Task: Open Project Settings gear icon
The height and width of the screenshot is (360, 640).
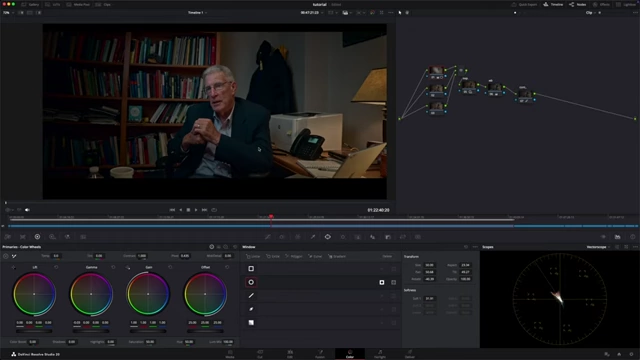Action: click(631, 354)
